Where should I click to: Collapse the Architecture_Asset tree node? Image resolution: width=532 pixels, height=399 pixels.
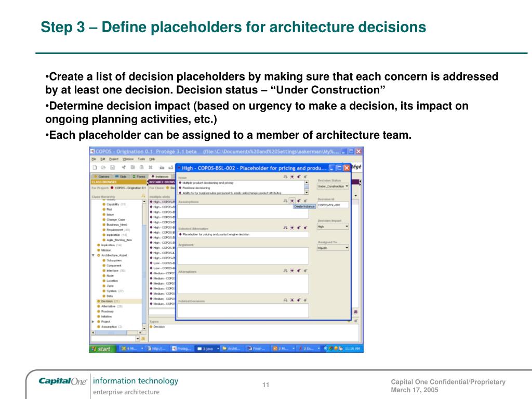pos(94,255)
